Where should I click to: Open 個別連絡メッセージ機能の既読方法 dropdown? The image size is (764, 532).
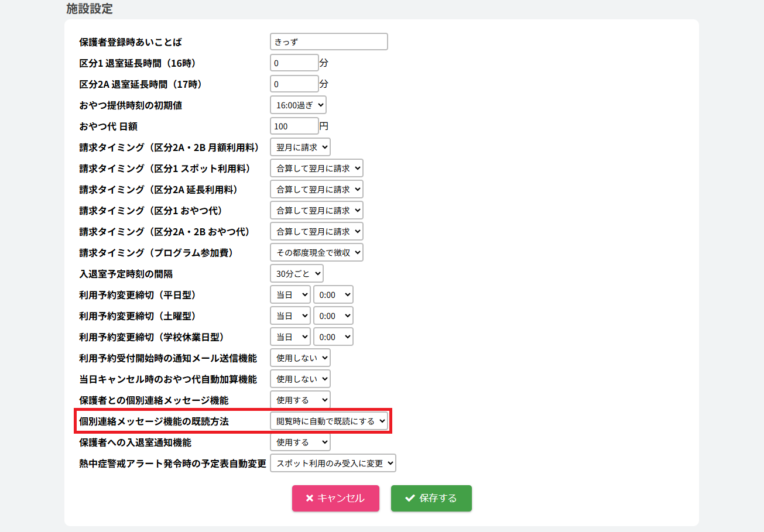click(x=329, y=421)
